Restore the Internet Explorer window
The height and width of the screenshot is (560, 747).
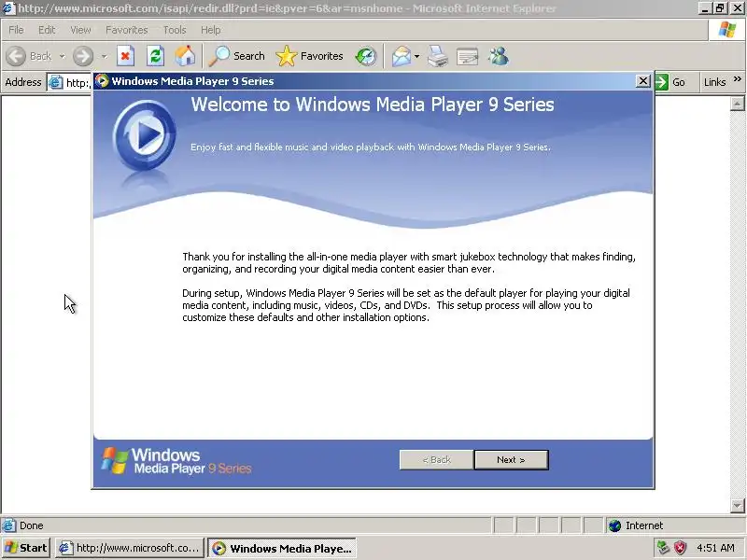(720, 8)
